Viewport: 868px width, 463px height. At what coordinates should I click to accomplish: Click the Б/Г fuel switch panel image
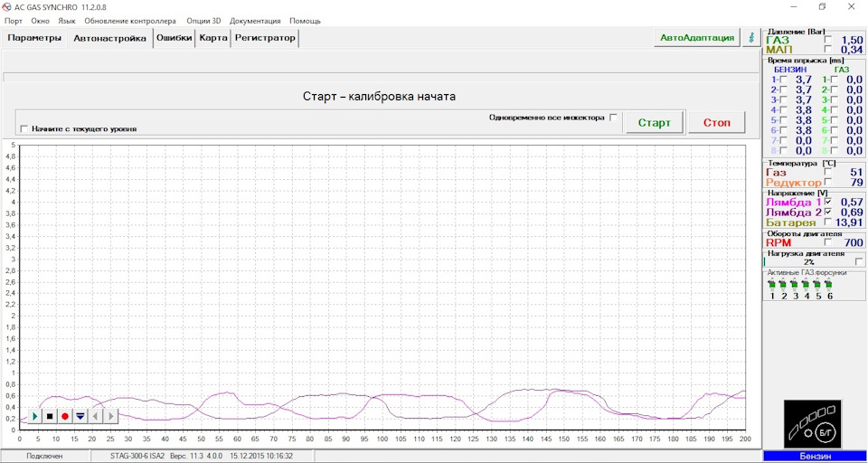tap(812, 424)
